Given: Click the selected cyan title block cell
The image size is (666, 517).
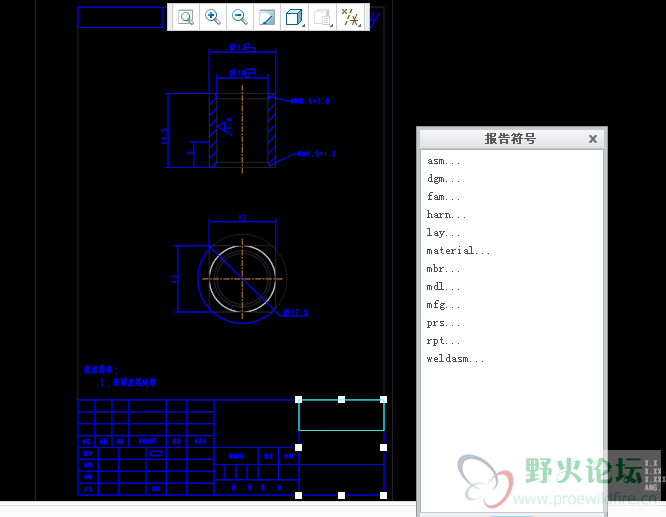Looking at the screenshot, I should (341, 415).
